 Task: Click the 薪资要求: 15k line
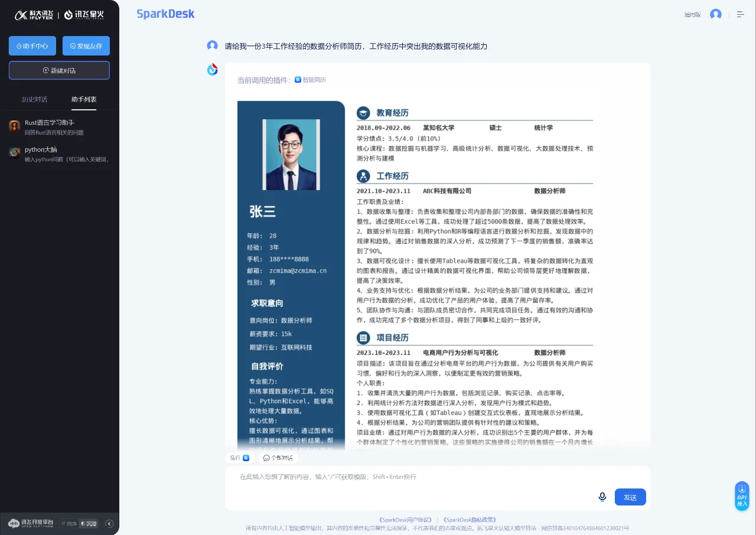pos(271,334)
